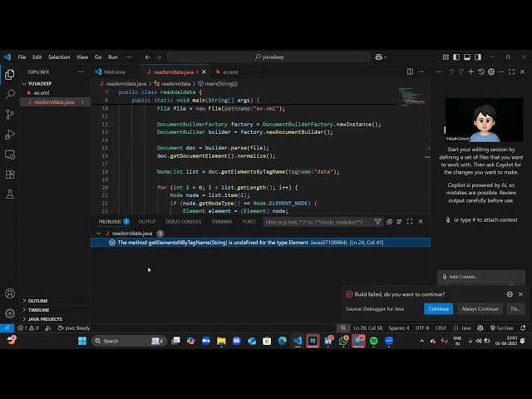Open the Manage gear in the activity bar
532x399 pixels.
pos(10,313)
